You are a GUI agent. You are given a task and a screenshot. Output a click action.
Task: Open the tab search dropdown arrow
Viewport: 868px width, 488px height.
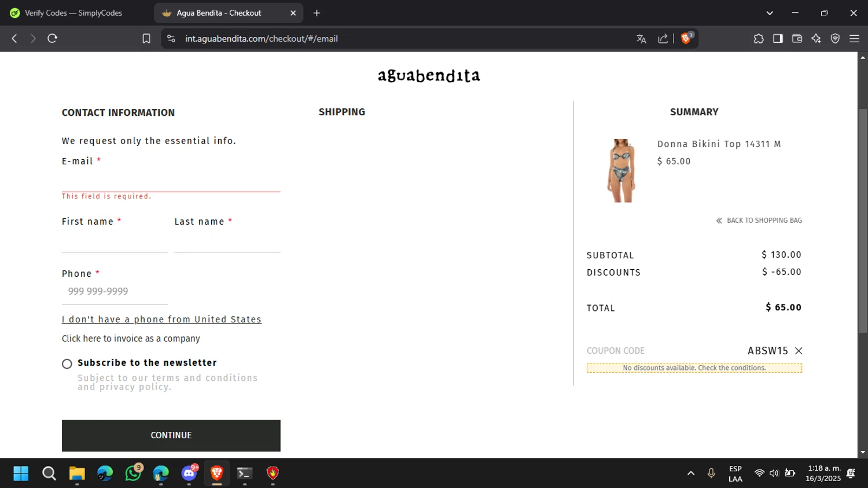pyautogui.click(x=770, y=13)
